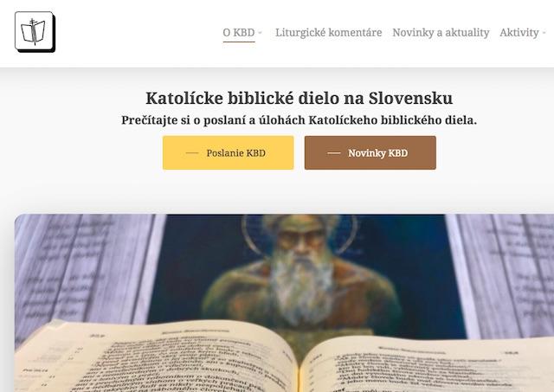
Task: Click the KBD book logo icon
Action: pos(35,32)
